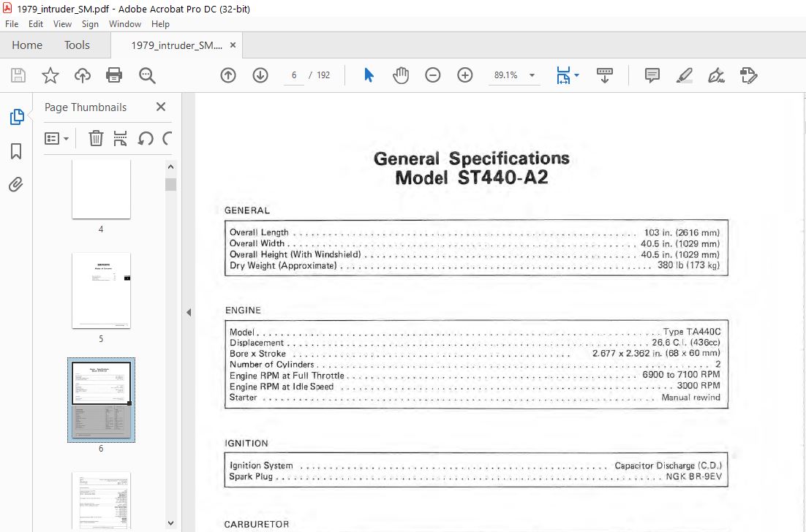Open the zoom level dropdown arrow
This screenshot has height=532, width=806.
click(532, 75)
